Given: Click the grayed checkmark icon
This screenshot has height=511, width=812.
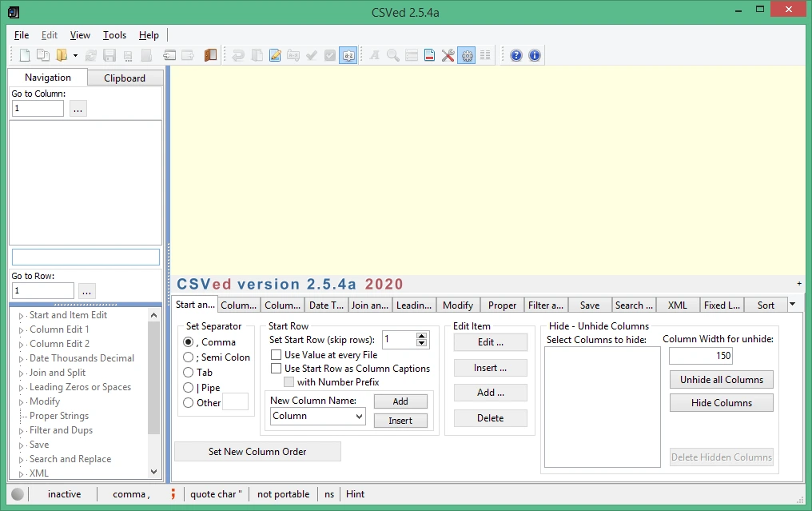Looking at the screenshot, I should (x=311, y=55).
